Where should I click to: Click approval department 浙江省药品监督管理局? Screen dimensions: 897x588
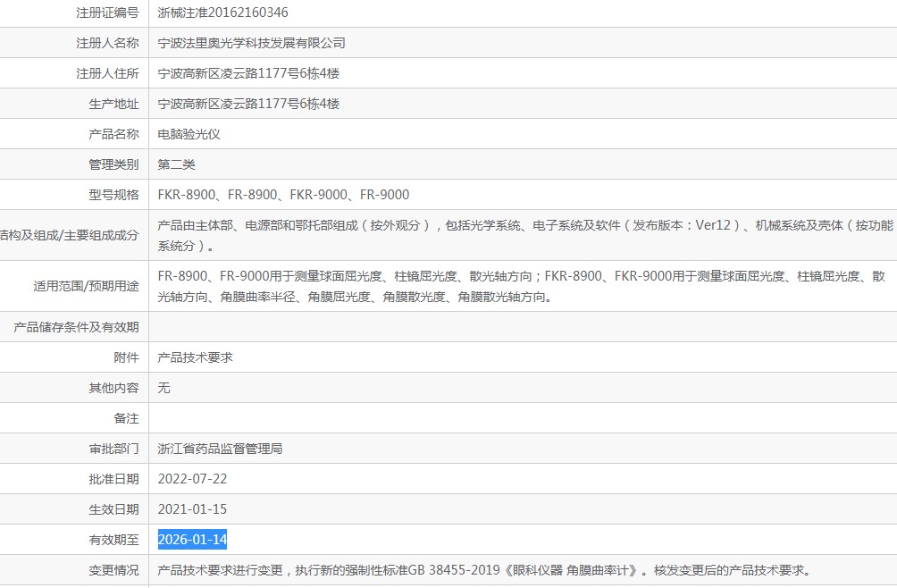click(220, 448)
